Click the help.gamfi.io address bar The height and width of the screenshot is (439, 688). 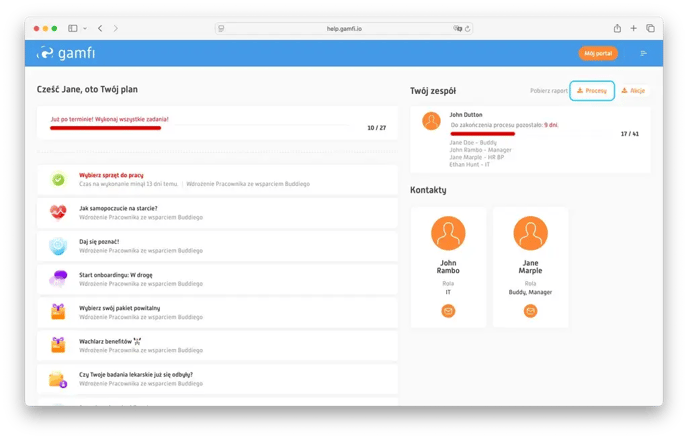click(344, 28)
